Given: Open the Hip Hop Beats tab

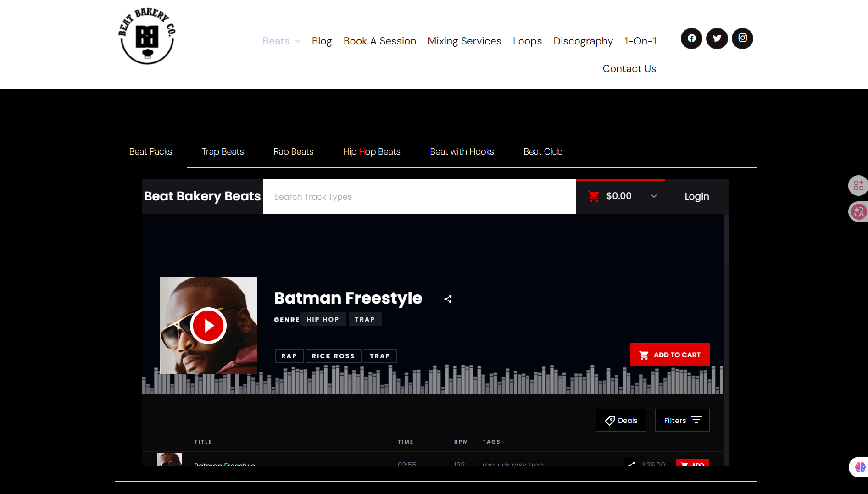Looking at the screenshot, I should (x=372, y=152).
